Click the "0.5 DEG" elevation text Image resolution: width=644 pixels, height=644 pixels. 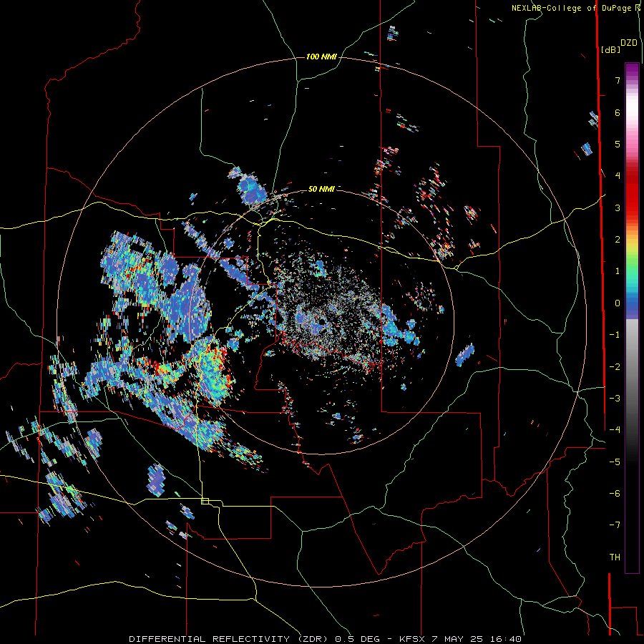pyautogui.click(x=357, y=639)
